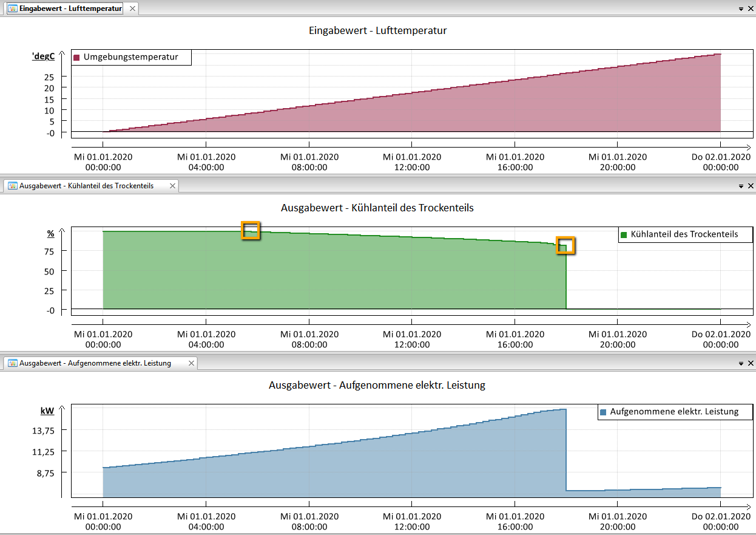Select the Umgebungstemperatur legend label
756x535 pixels.
tap(131, 57)
